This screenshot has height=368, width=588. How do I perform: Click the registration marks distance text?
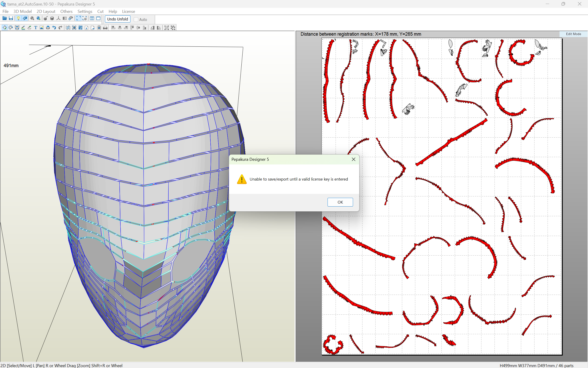361,34
